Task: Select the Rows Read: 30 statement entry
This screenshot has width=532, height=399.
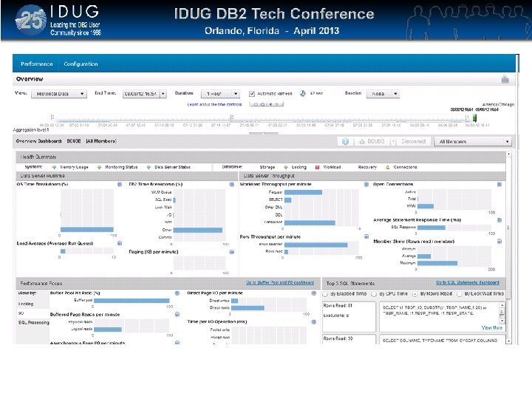Action: tap(349, 339)
